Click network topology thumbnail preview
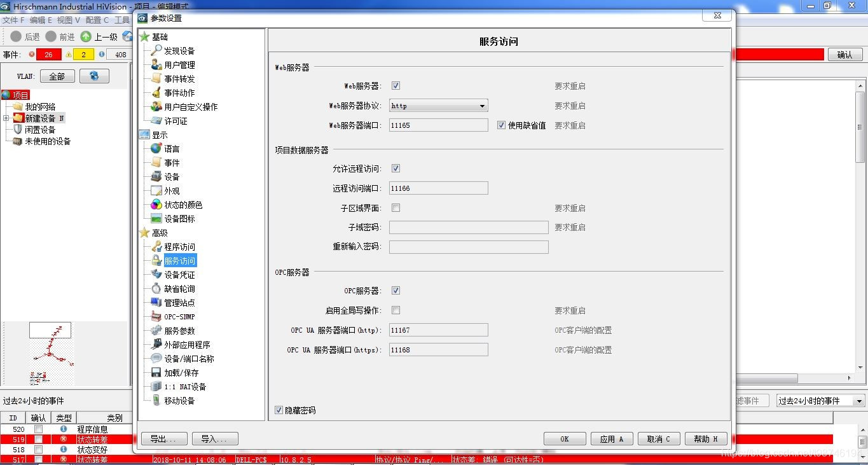Image resolution: width=868 pixels, height=465 pixels. 51,354
